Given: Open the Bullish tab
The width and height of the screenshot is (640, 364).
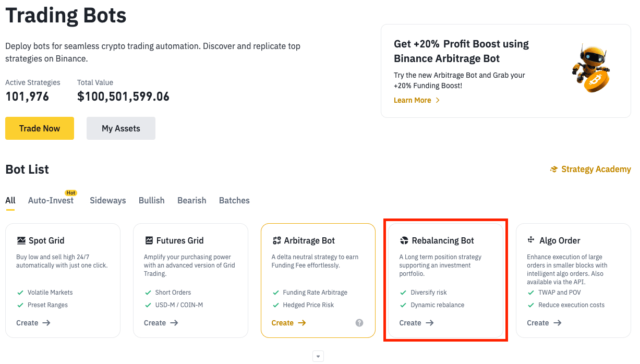Looking at the screenshot, I should [152, 200].
